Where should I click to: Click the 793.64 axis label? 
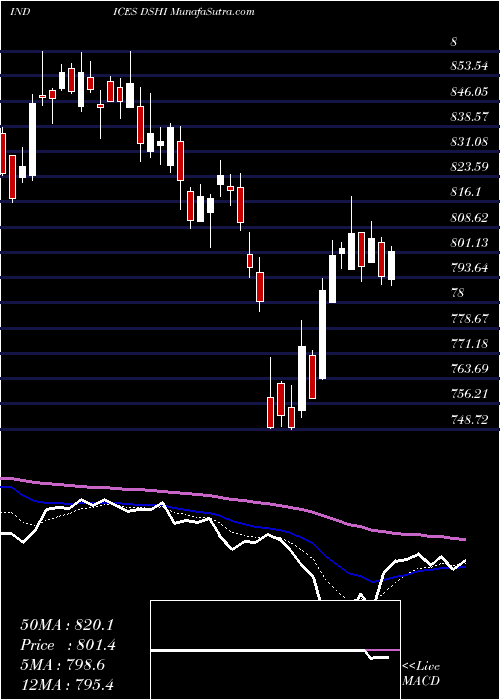[x=469, y=268]
